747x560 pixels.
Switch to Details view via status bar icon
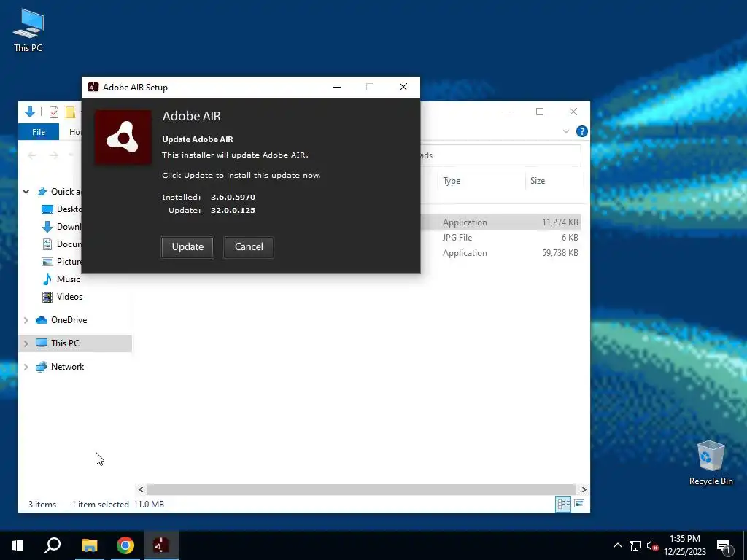(x=564, y=504)
